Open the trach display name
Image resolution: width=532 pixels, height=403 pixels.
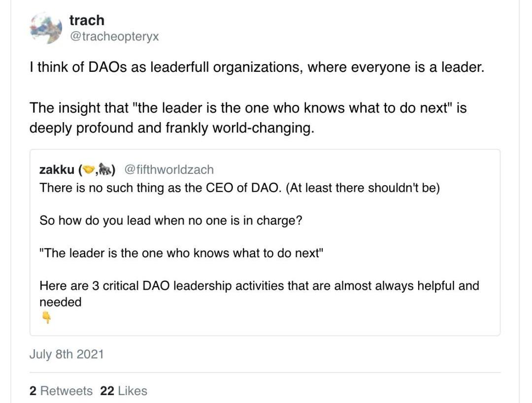[x=87, y=20]
